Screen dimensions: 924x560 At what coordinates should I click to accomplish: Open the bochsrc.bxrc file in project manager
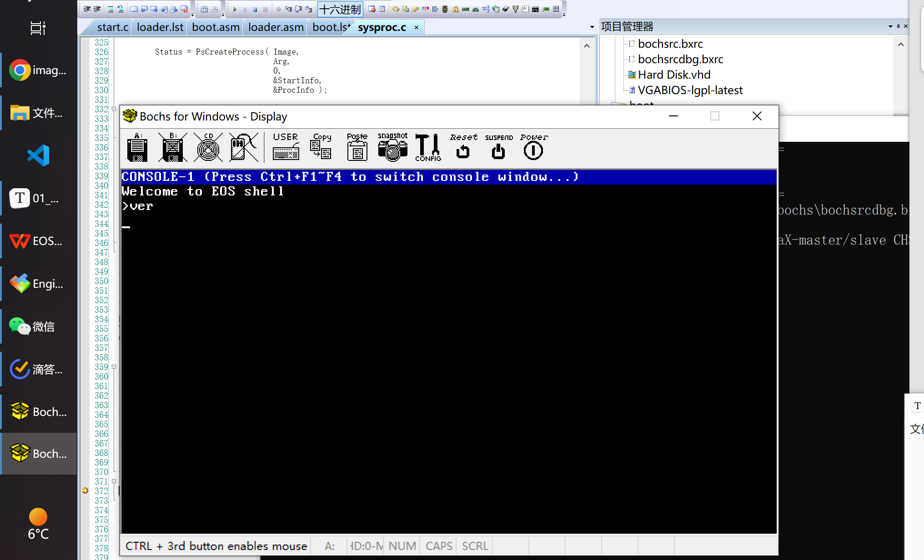coord(670,44)
